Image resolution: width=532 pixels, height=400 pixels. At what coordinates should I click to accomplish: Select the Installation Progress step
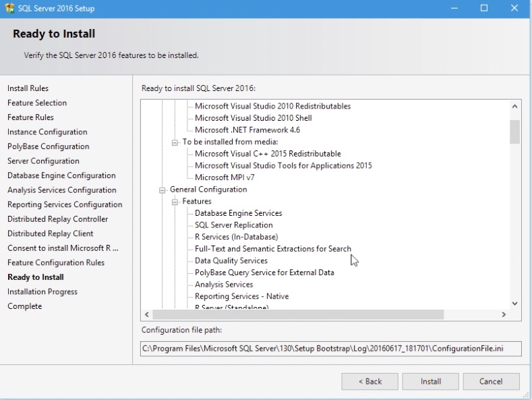42,292
